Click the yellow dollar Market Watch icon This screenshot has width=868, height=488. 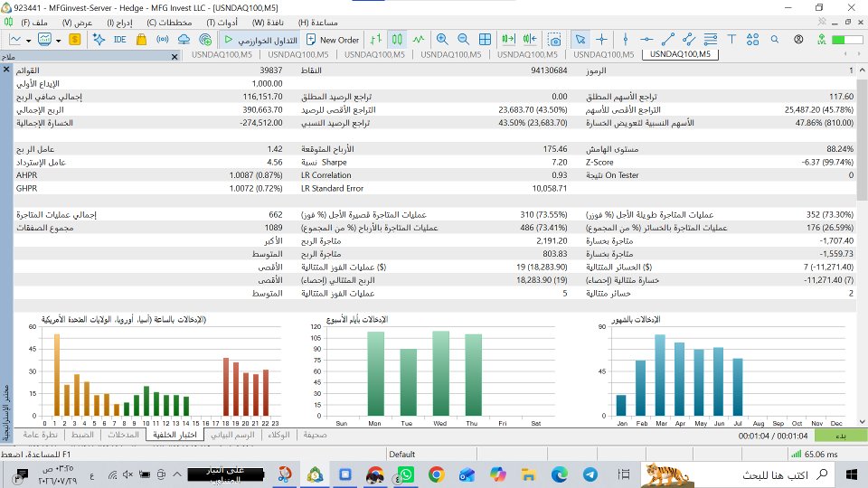tap(75, 39)
